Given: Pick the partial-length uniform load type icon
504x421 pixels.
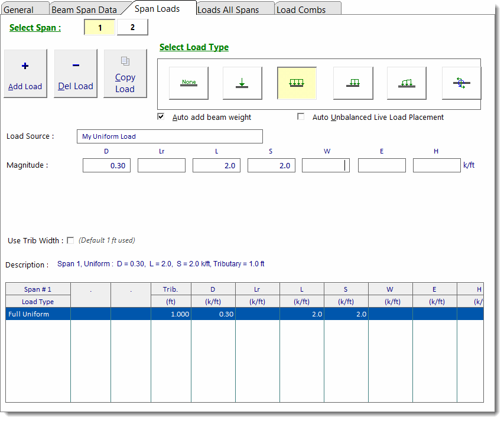Looking at the screenshot, I should (353, 83).
